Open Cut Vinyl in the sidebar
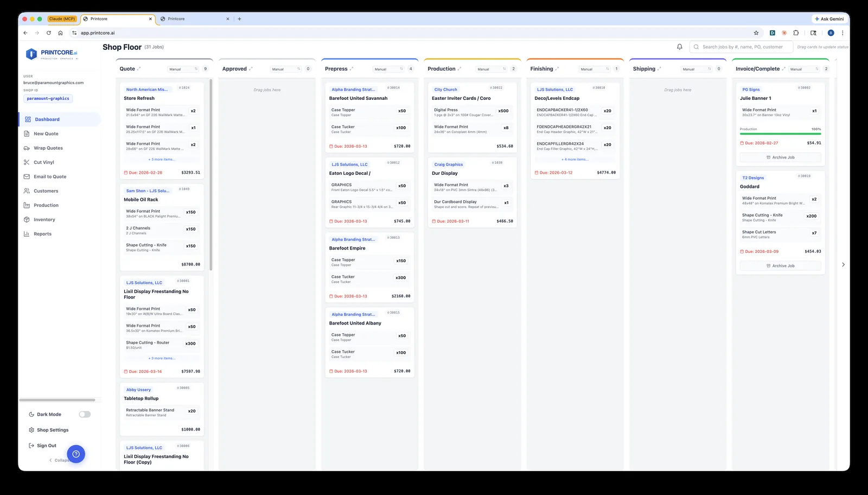This screenshot has height=495, width=868. pyautogui.click(x=60, y=162)
